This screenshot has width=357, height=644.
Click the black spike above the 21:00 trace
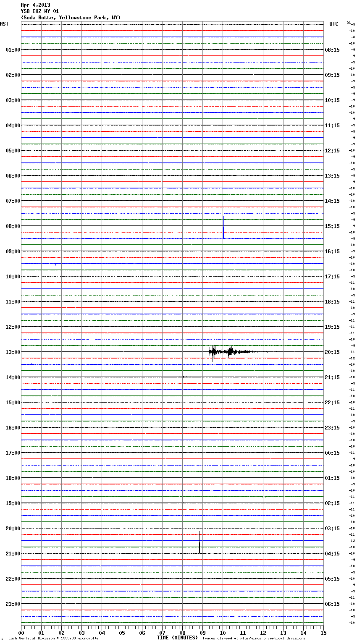coord(199,542)
